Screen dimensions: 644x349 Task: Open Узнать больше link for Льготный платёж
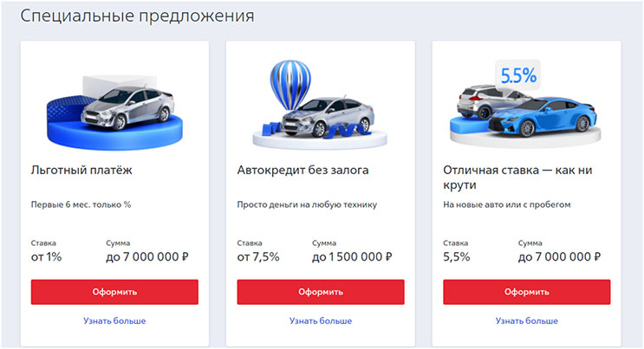click(x=114, y=320)
